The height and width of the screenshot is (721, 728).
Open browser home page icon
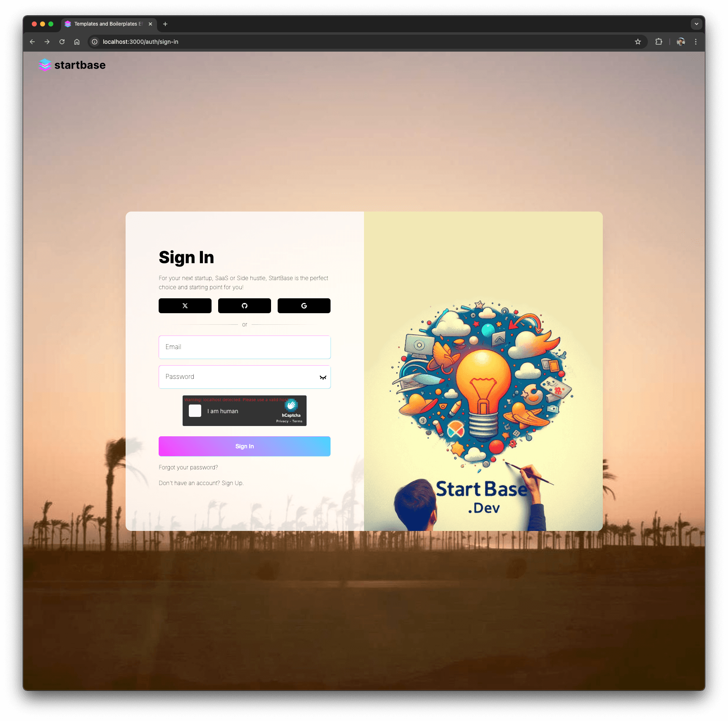coord(77,42)
